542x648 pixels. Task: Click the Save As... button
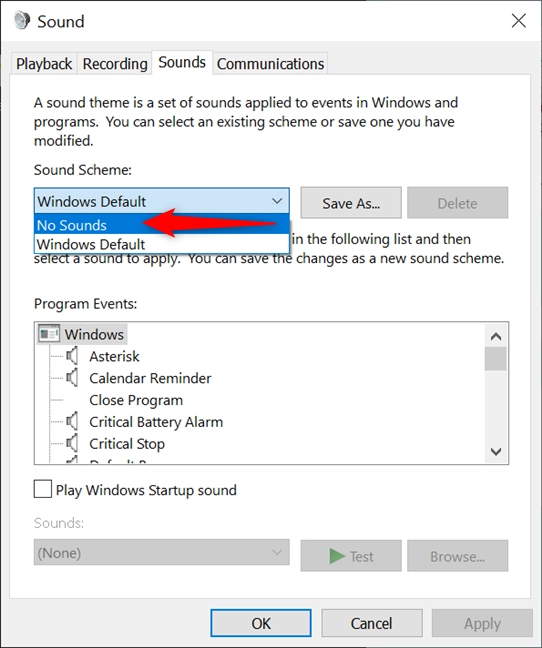point(351,202)
